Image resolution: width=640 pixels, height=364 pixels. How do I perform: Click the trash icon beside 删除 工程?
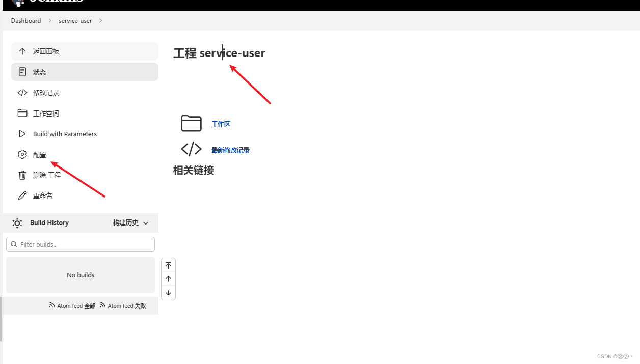pos(22,175)
